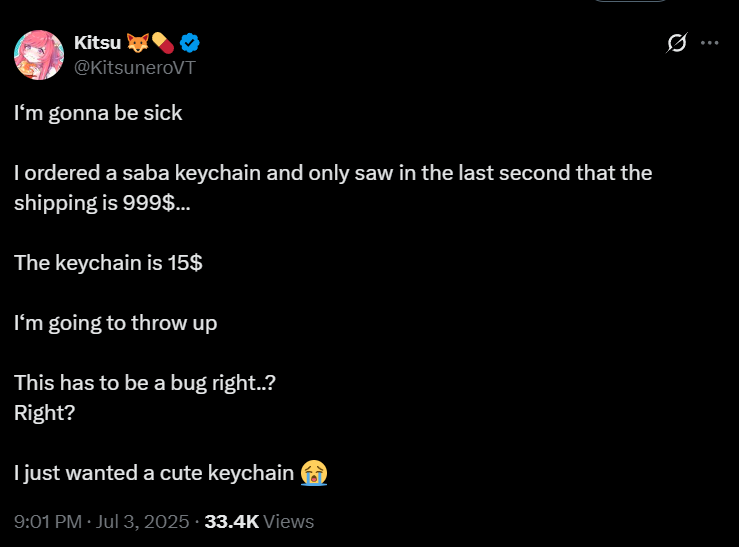Viewport: 739px width, 547px height.
Task: Open the Grok explain-post icon
Action: click(677, 43)
